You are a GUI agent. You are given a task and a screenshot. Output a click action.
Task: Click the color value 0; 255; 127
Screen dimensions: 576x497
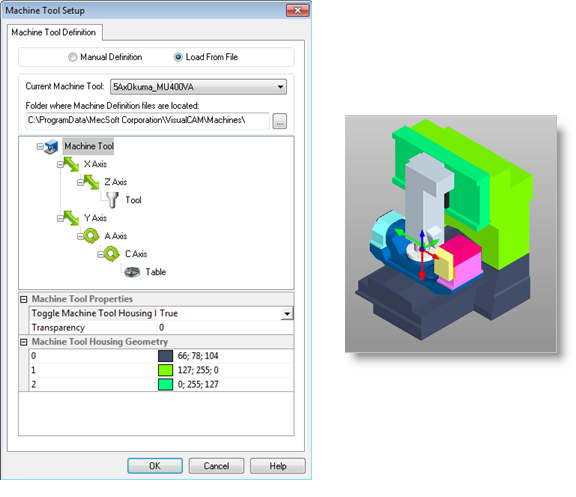tap(198, 385)
